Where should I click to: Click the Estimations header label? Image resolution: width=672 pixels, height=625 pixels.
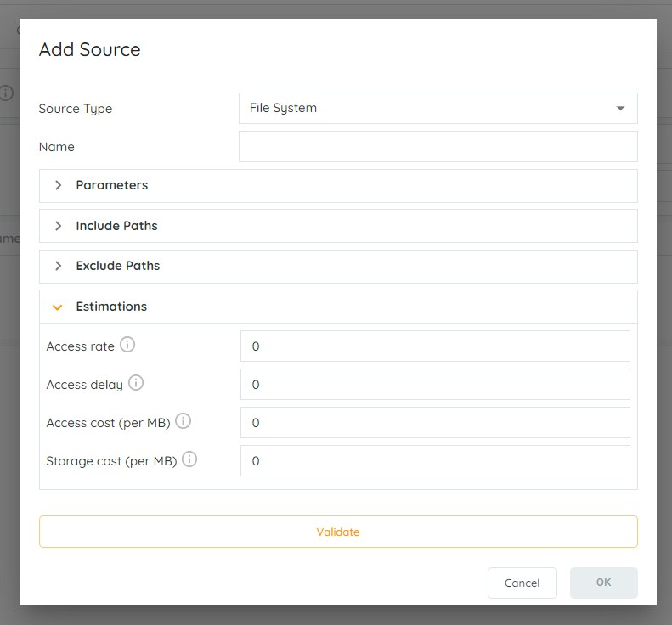point(111,307)
